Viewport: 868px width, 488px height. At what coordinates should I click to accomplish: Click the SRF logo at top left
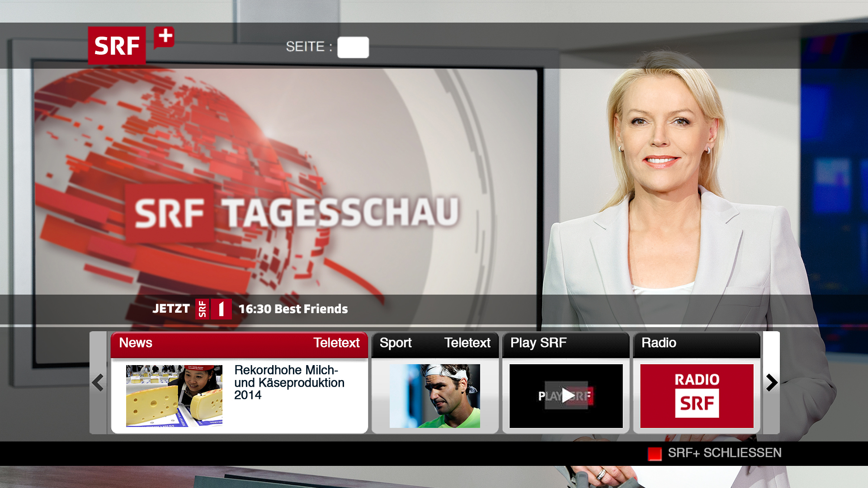point(117,45)
